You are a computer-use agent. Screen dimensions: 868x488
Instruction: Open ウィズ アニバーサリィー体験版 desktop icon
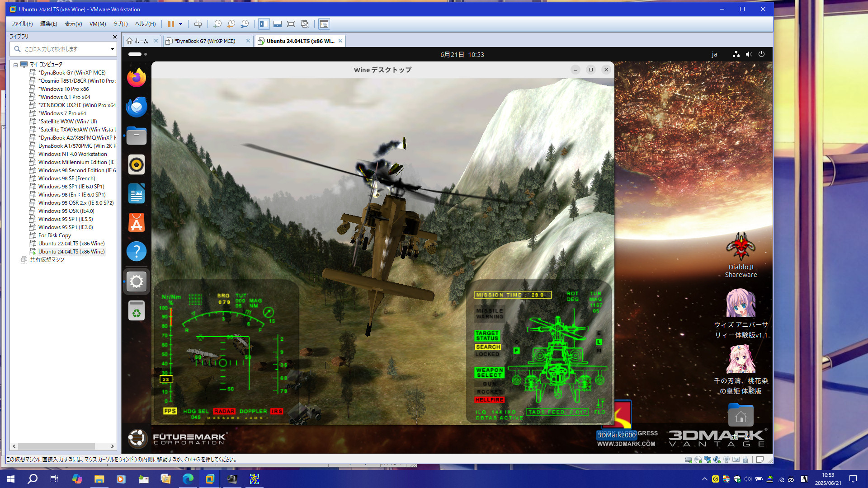(x=741, y=314)
